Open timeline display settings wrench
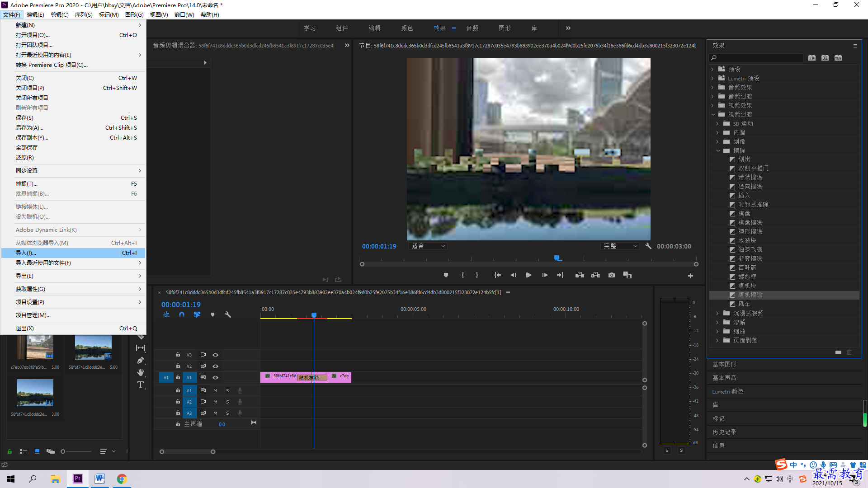868x488 pixels. 228,314
